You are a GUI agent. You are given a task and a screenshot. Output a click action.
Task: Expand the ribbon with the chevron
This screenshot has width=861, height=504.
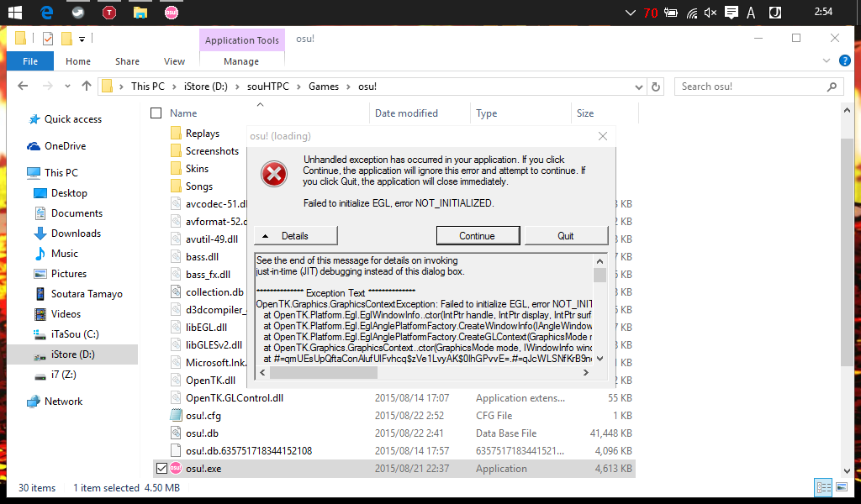(x=827, y=60)
